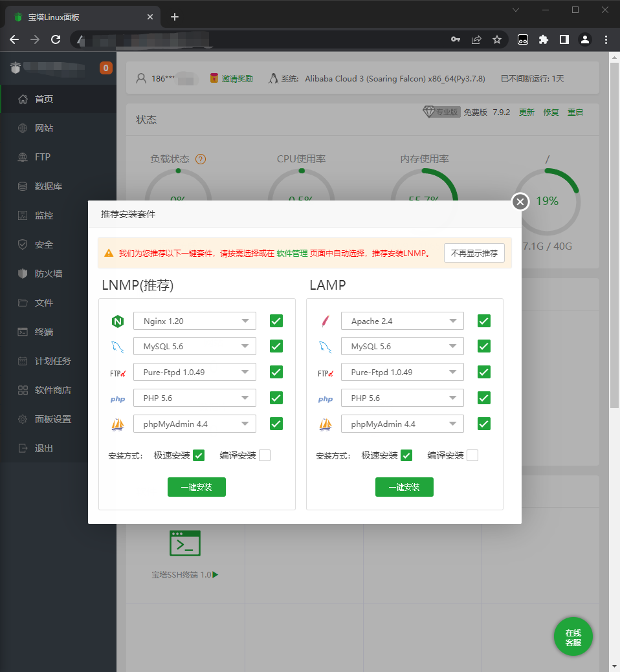The image size is (620, 672).
Task: Click the gift icon beside 邀请奖励
Action: coord(214,78)
